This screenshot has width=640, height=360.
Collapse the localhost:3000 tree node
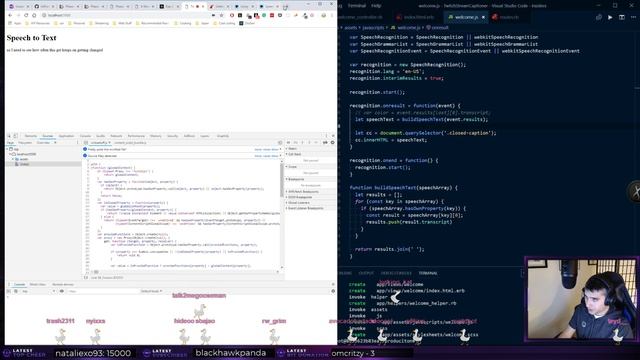tap(10, 154)
